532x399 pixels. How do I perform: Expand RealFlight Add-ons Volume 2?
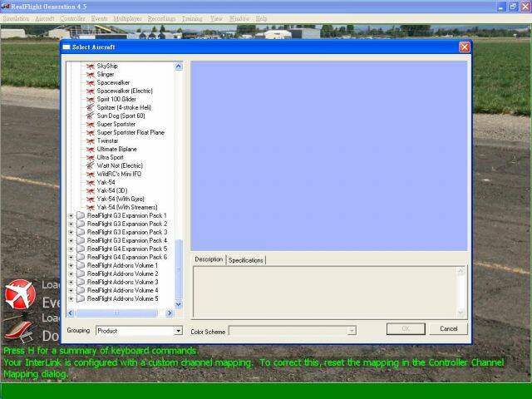[71, 274]
